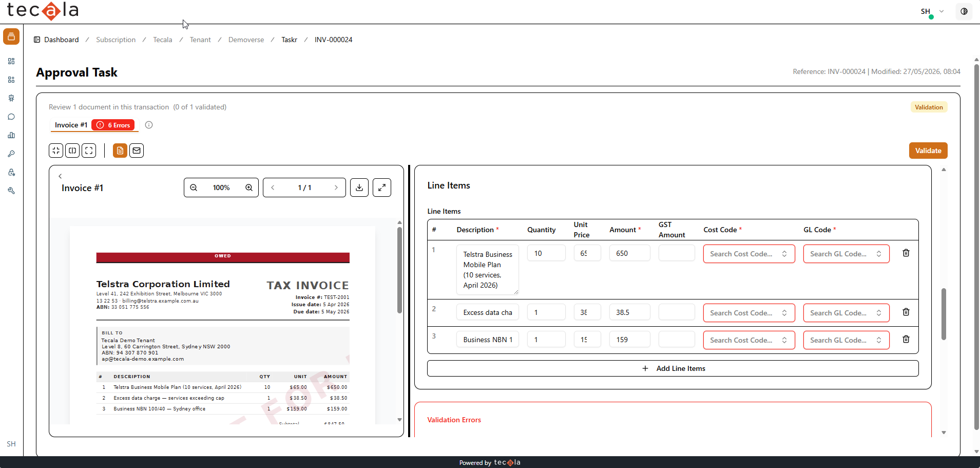This screenshot has height=468, width=980.
Task: Zoom in the invoice preview
Action: tap(249, 188)
